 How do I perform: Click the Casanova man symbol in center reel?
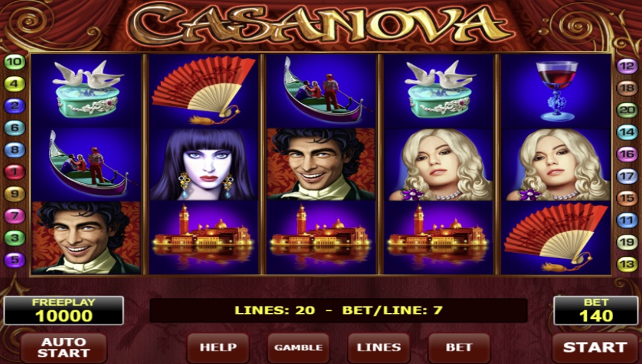(x=320, y=164)
